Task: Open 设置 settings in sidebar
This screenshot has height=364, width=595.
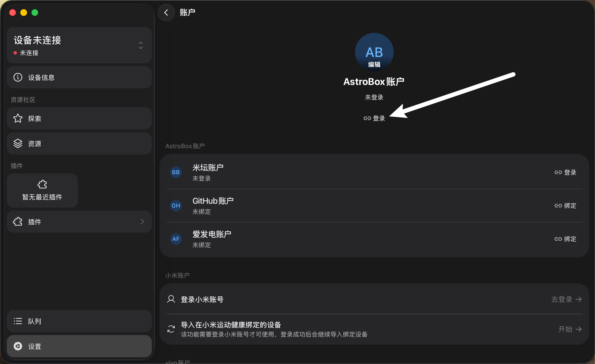Action: [x=79, y=346]
